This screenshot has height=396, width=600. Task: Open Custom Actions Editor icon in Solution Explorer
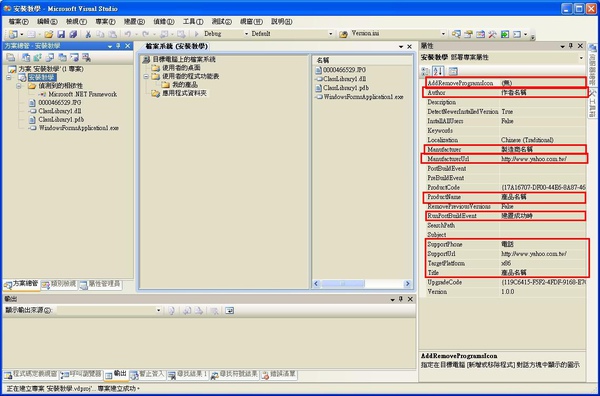tap(74, 58)
